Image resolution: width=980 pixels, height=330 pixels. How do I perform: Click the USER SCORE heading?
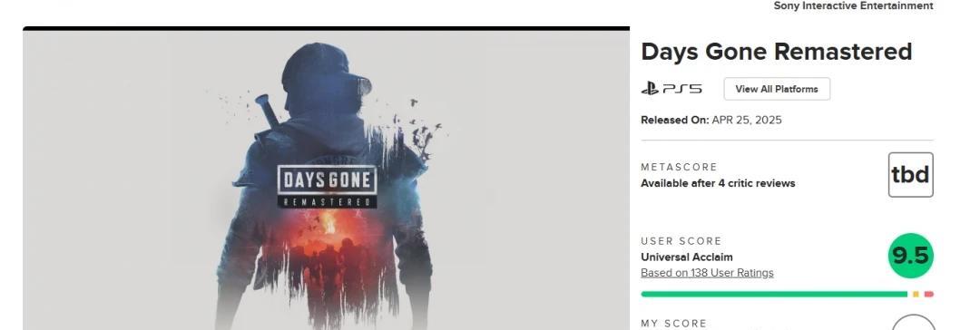[681, 241]
